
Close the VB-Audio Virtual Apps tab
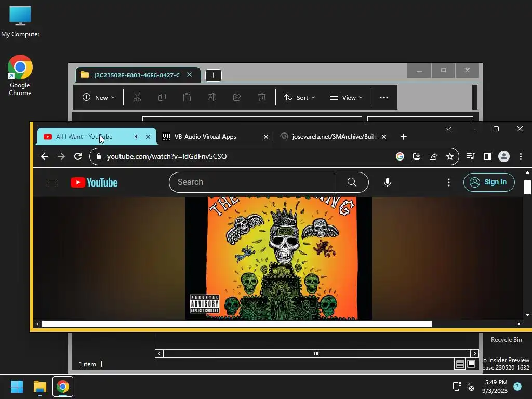tap(266, 137)
